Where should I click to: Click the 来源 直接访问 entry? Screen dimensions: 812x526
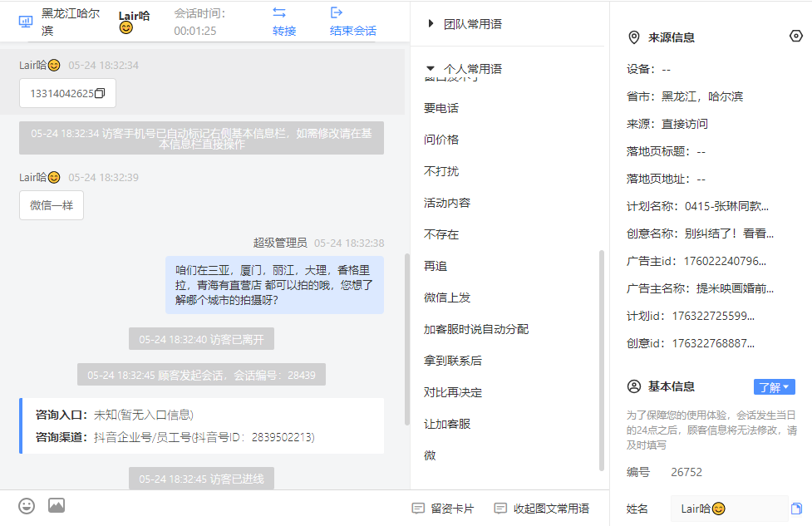(x=667, y=125)
